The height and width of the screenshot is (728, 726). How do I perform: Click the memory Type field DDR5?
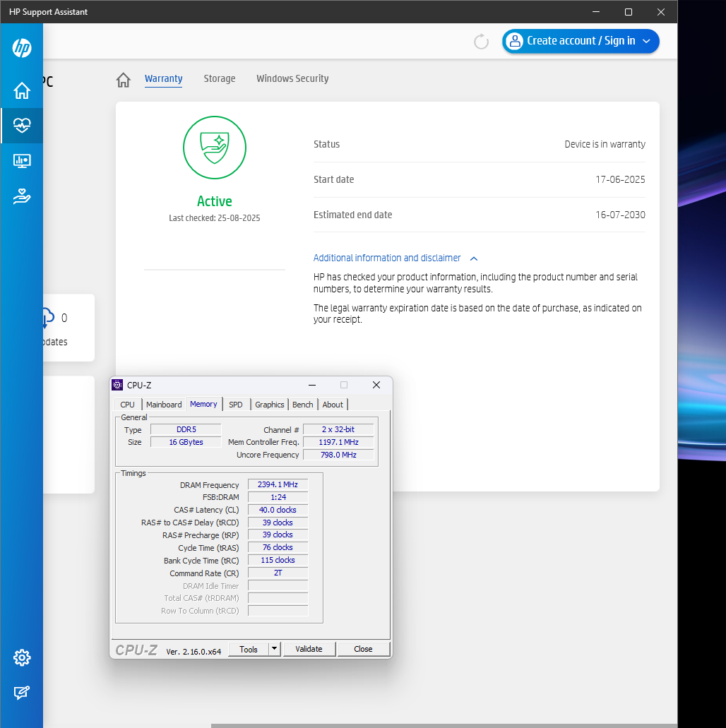point(186,429)
